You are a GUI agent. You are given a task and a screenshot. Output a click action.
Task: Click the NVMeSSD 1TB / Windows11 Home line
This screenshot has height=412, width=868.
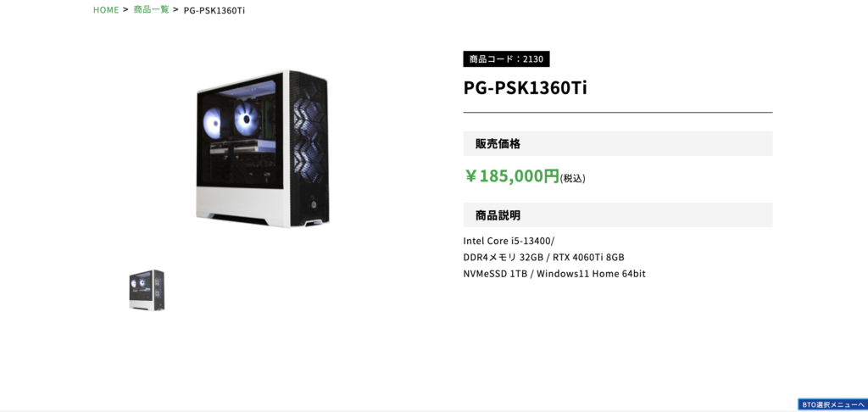coord(554,274)
